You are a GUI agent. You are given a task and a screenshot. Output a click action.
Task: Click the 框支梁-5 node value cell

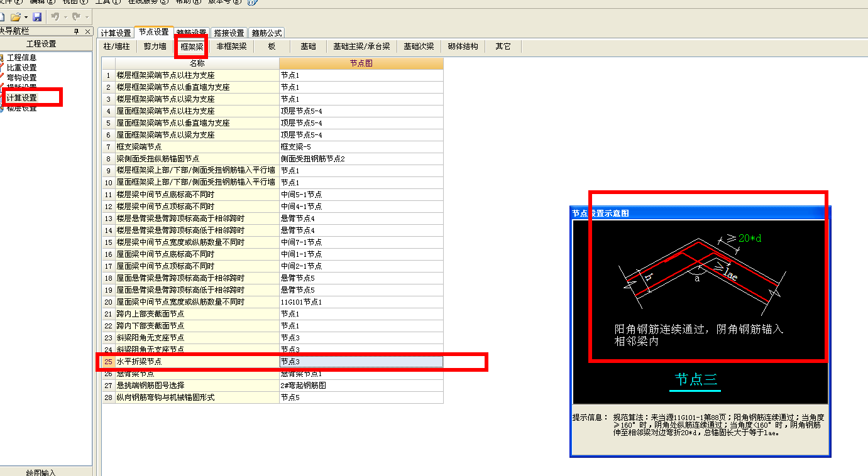tap(361, 147)
